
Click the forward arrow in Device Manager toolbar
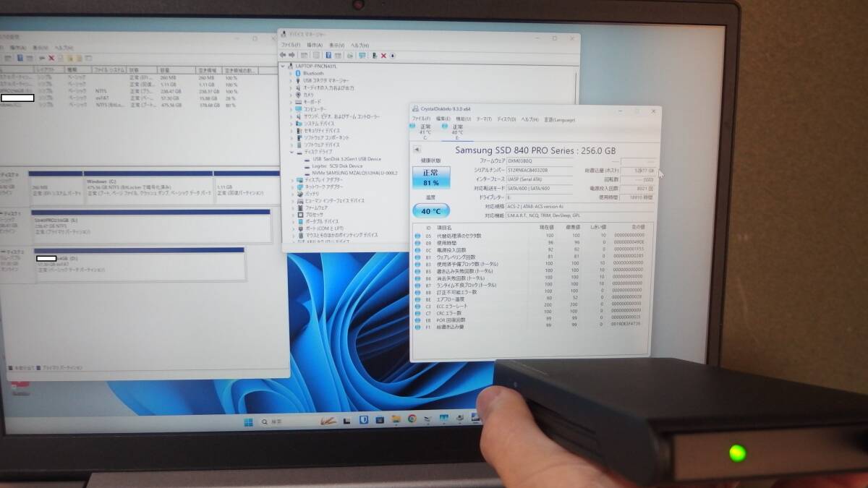click(292, 55)
